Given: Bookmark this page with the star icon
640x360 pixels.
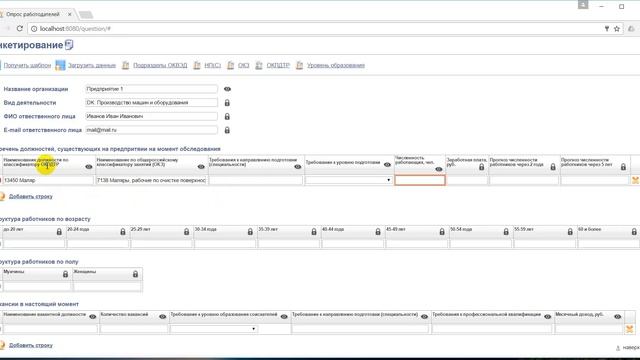Looking at the screenshot, I should pos(617,29).
